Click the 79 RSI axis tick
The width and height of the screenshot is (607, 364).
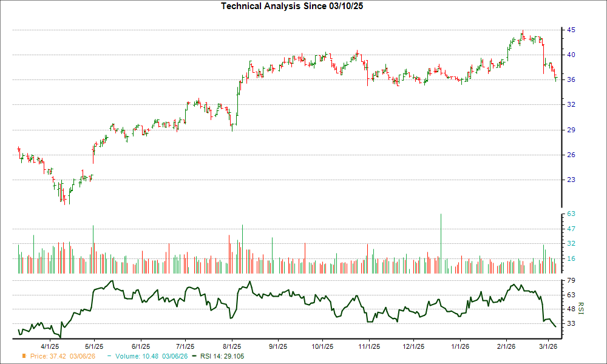(571, 281)
